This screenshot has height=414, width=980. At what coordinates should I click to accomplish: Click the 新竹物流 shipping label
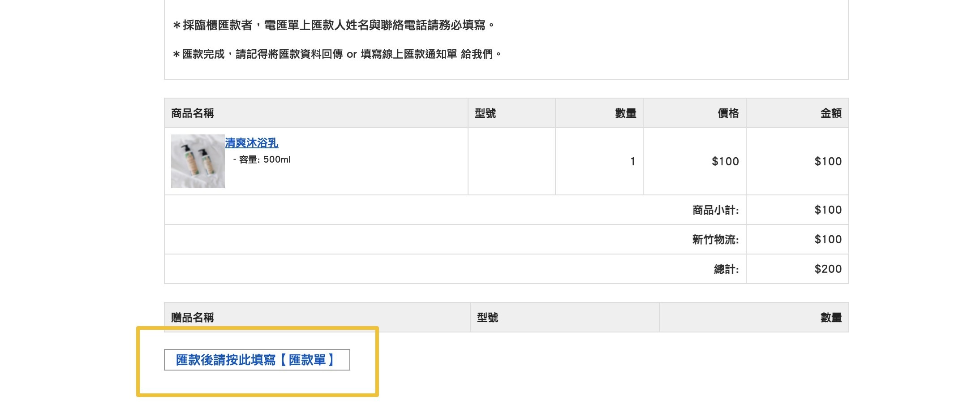click(715, 240)
